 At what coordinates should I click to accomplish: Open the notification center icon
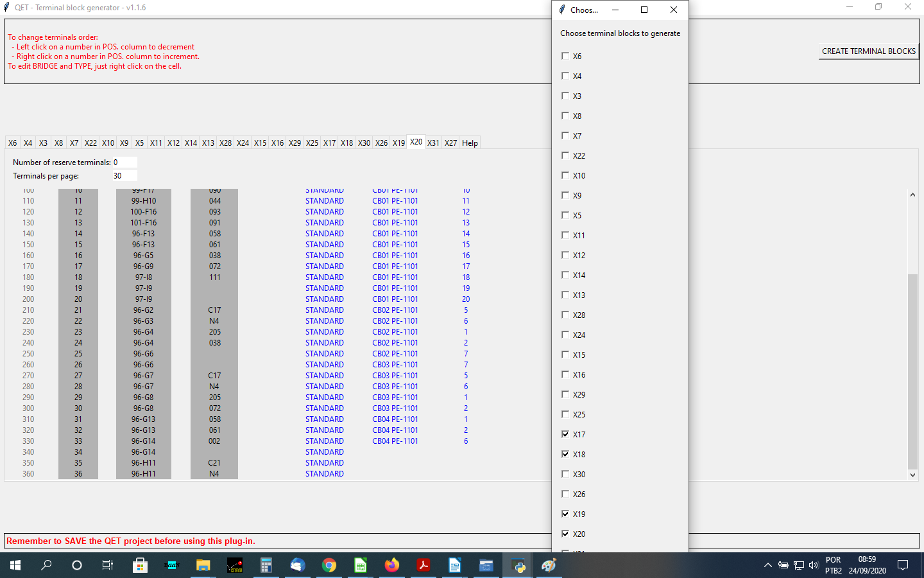coord(903,565)
